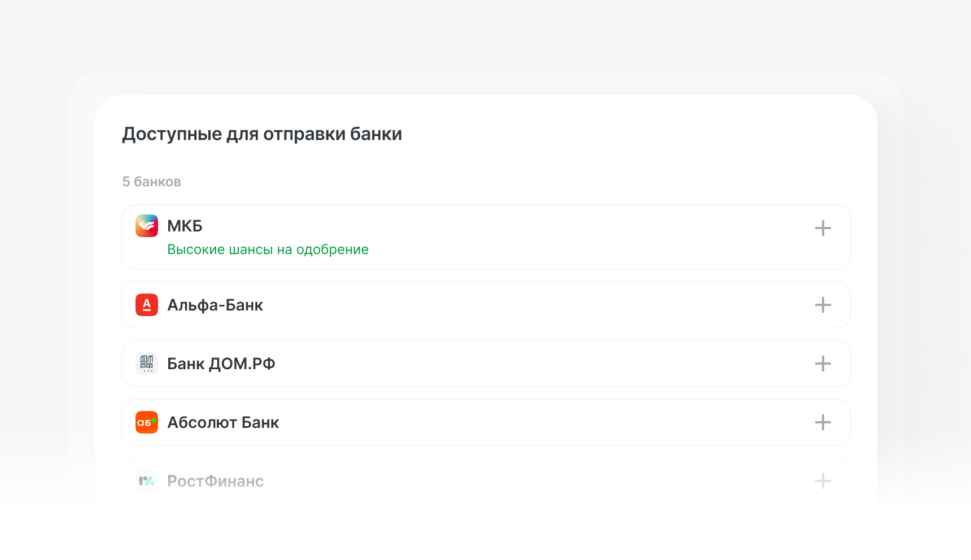Image resolution: width=971 pixels, height=560 pixels.
Task: Click the '5 банков' counter text
Action: pyautogui.click(x=151, y=182)
